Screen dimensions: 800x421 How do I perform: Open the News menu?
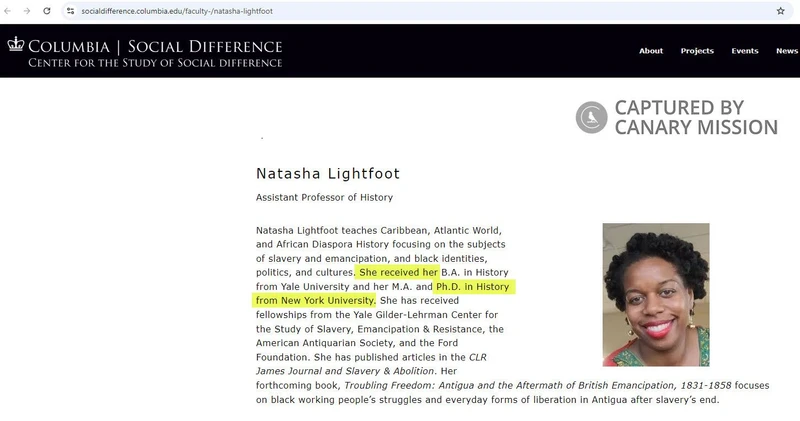coord(787,51)
